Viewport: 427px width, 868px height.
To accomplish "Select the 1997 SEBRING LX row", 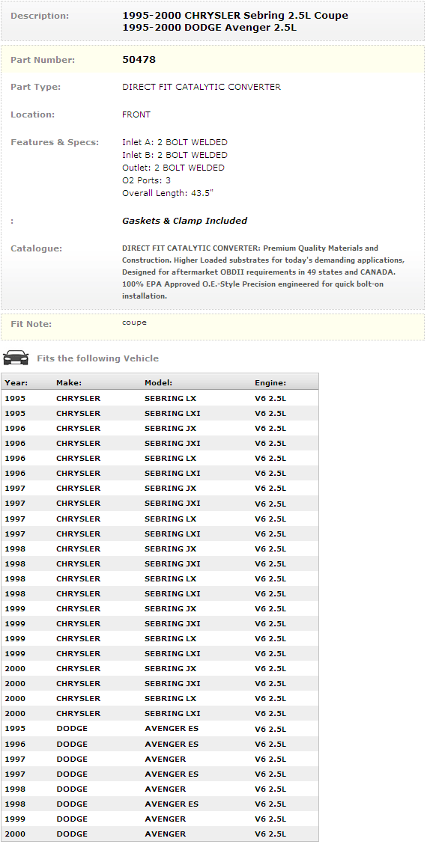I will point(160,519).
